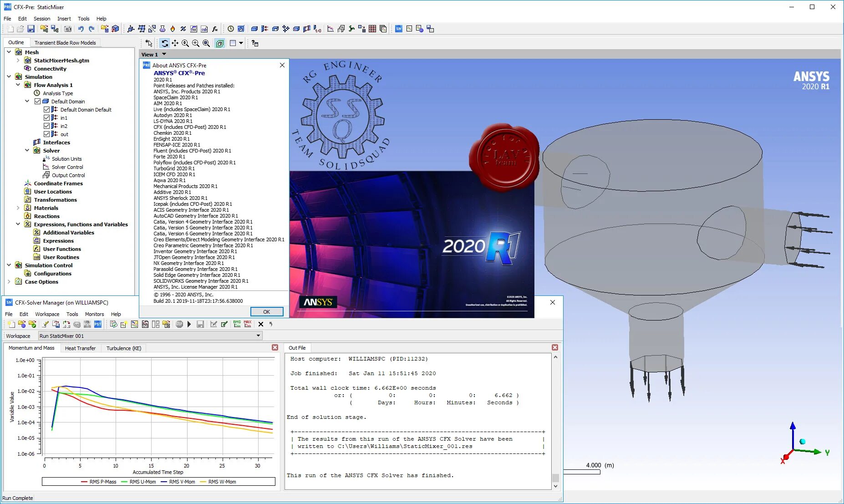Select the Pan tool in viewer toolbar
Viewport: 844px width, 504px height.
click(x=175, y=43)
